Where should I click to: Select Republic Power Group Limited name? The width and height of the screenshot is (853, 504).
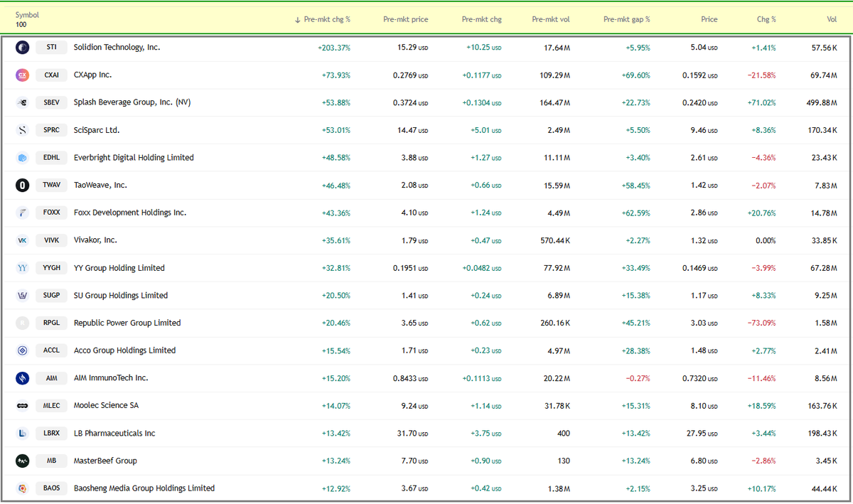tap(127, 323)
